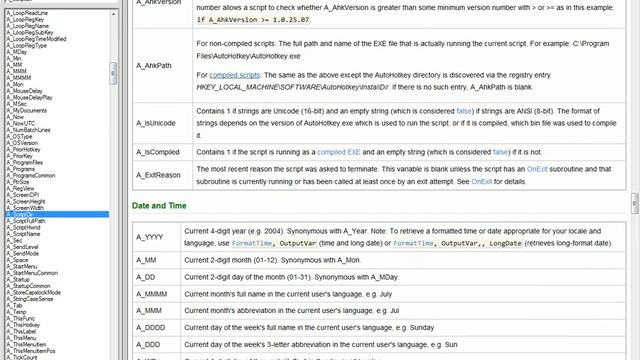Select A_LoopRegTimeModified in the index list
The height and width of the screenshot is (360, 640).
(x=36, y=39)
